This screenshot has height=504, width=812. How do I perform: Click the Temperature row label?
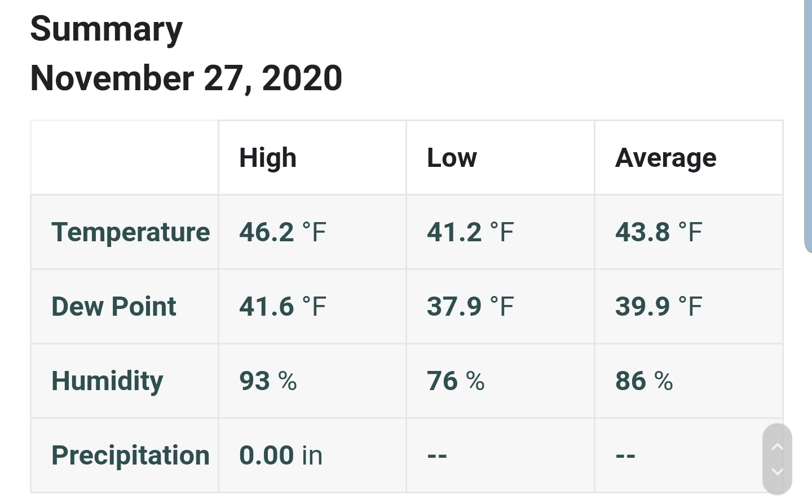tap(131, 232)
